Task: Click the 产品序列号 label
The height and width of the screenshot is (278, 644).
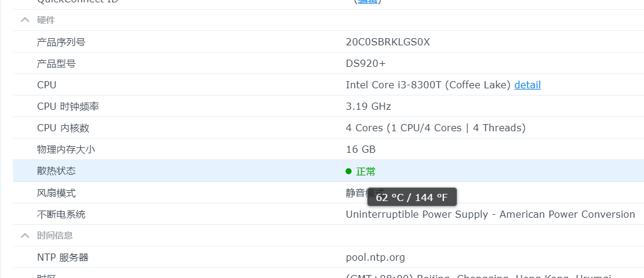Action: (61, 42)
